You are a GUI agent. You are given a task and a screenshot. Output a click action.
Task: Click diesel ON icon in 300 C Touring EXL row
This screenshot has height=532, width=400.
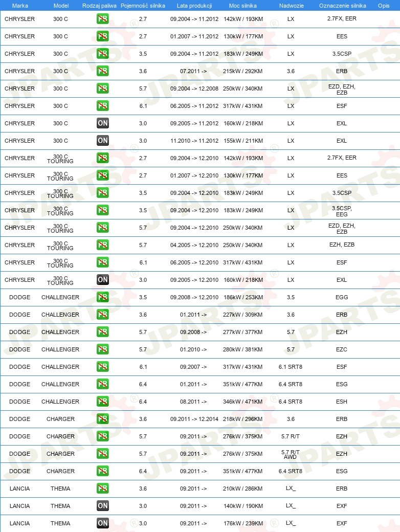102,280
